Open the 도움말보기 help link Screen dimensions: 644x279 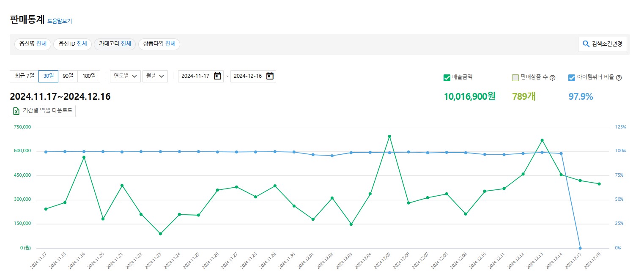(60, 21)
